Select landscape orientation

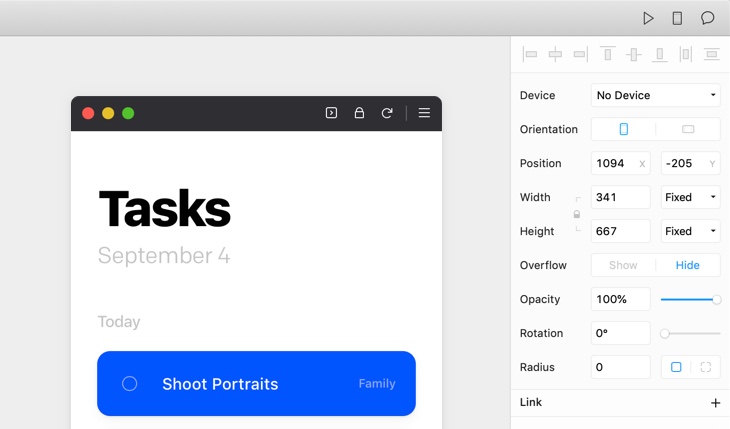(688, 129)
